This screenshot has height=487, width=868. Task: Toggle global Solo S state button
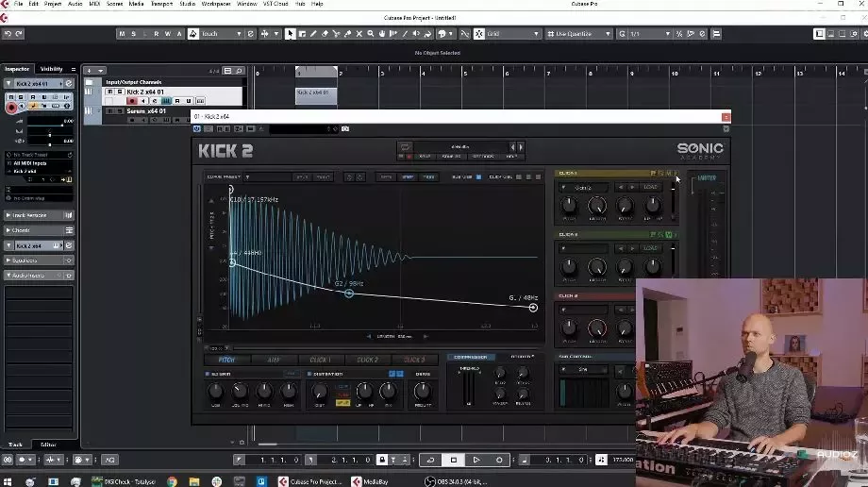click(133, 34)
